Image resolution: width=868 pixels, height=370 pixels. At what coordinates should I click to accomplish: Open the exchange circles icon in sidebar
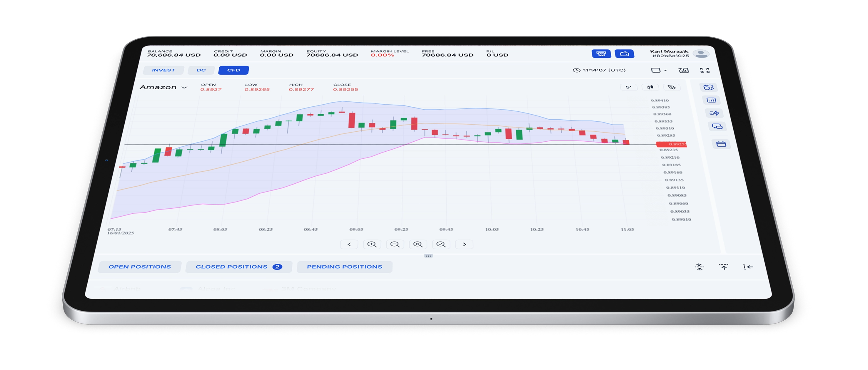[x=708, y=87]
